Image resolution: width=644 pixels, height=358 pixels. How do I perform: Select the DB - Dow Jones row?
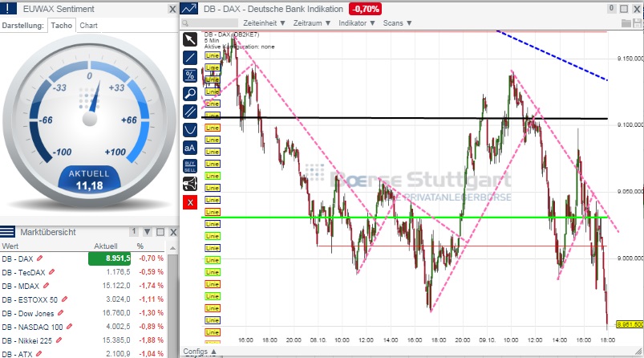83,313
